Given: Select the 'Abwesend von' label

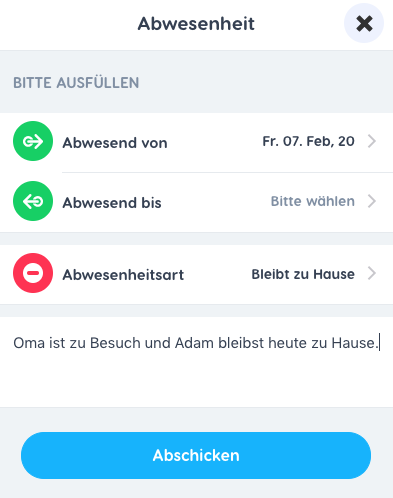Looking at the screenshot, I should (115, 143).
